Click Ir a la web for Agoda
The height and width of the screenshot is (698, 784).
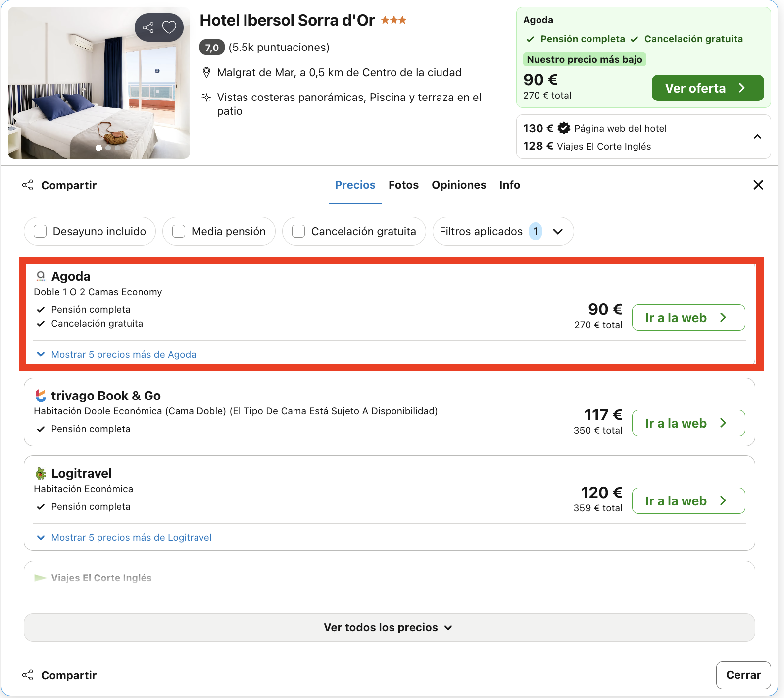(x=688, y=318)
